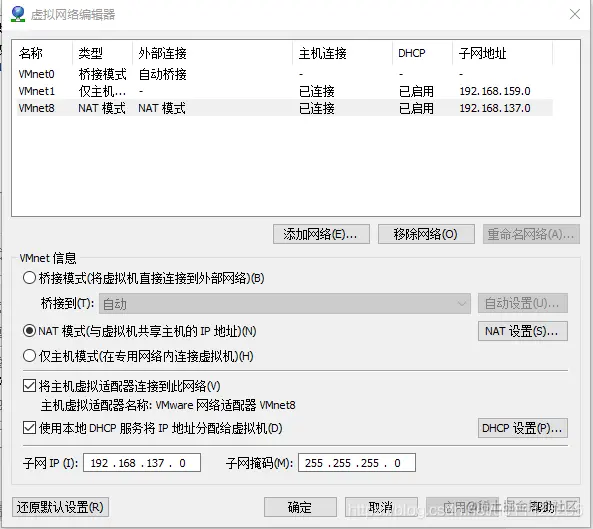Click 已连接 host cell of VMnet8
Viewport: 593px width, 529px height.
[x=317, y=108]
